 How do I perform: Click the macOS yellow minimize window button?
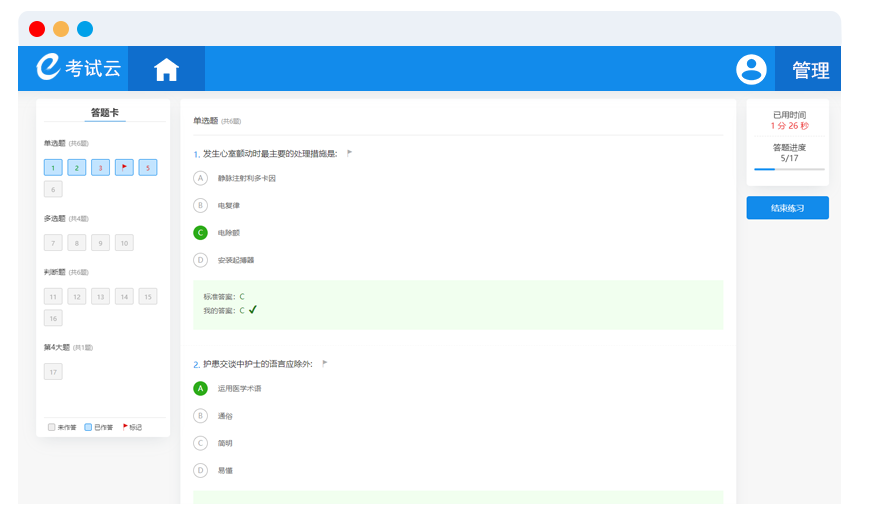(x=61, y=29)
